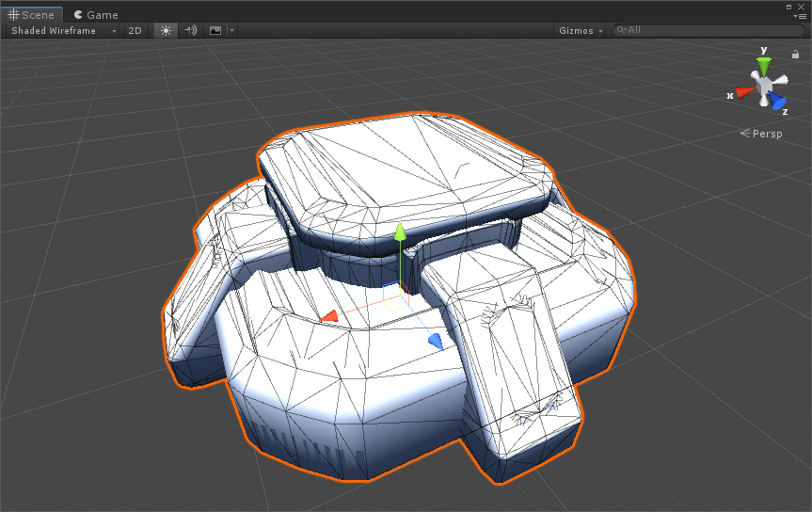This screenshot has height=512, width=812.
Task: Open the Shaded Wireframe draw mode dropdown
Action: [63, 30]
